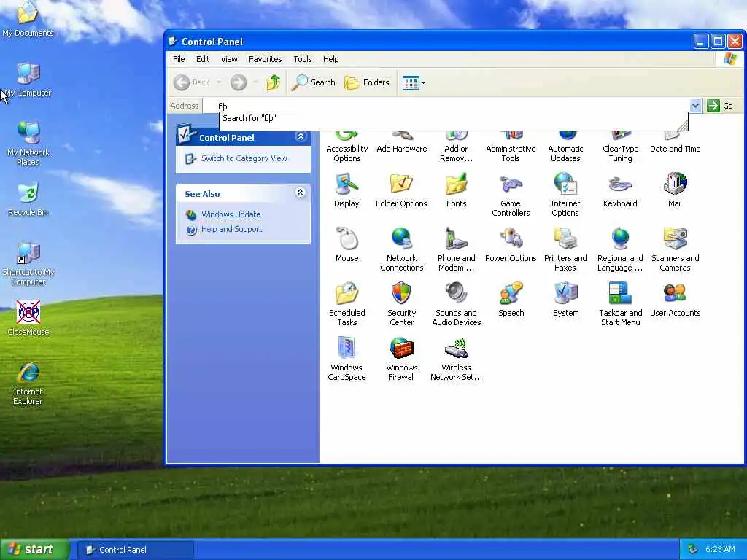The image size is (747, 560).
Task: Open User Accounts icon
Action: coord(675,300)
